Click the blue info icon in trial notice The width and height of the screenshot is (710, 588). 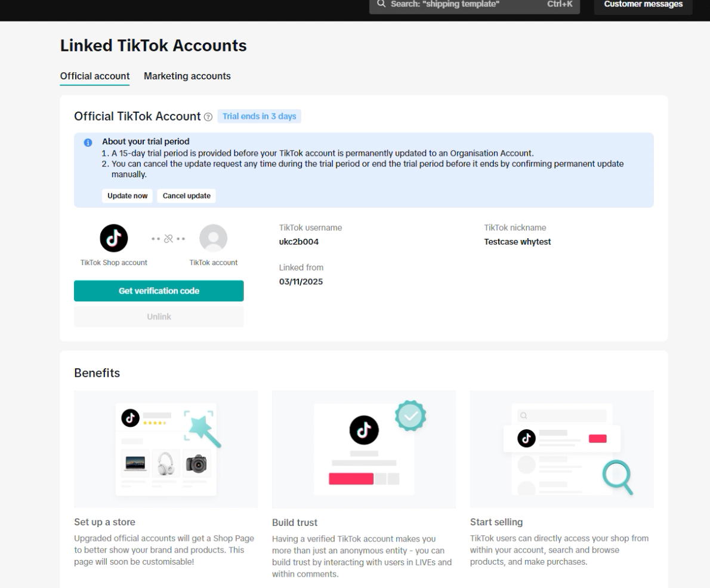coord(88,143)
